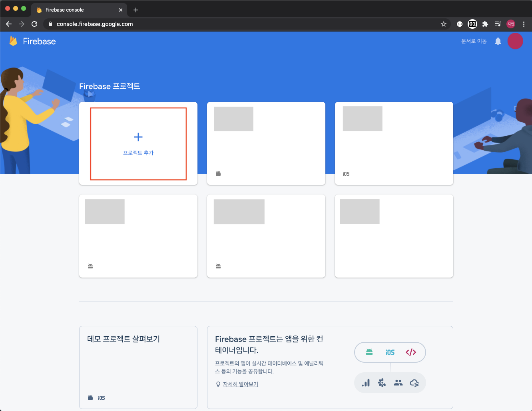Click the 01 extension icon
532x411 pixels.
[472, 24]
